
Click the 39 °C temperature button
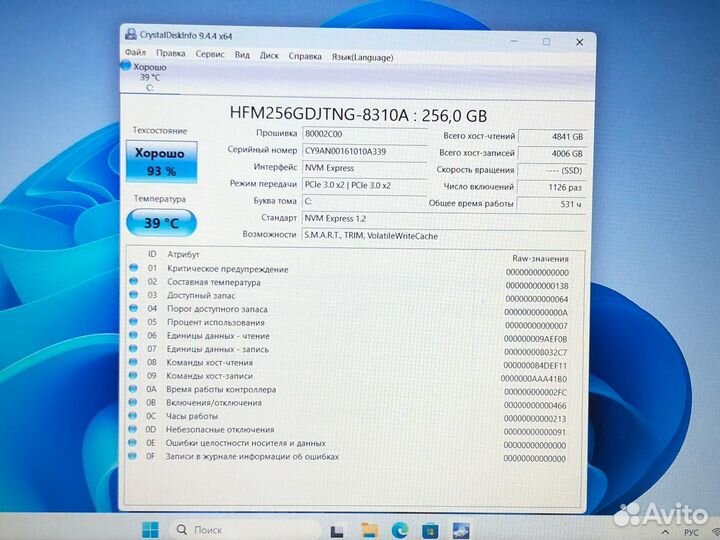[161, 223]
